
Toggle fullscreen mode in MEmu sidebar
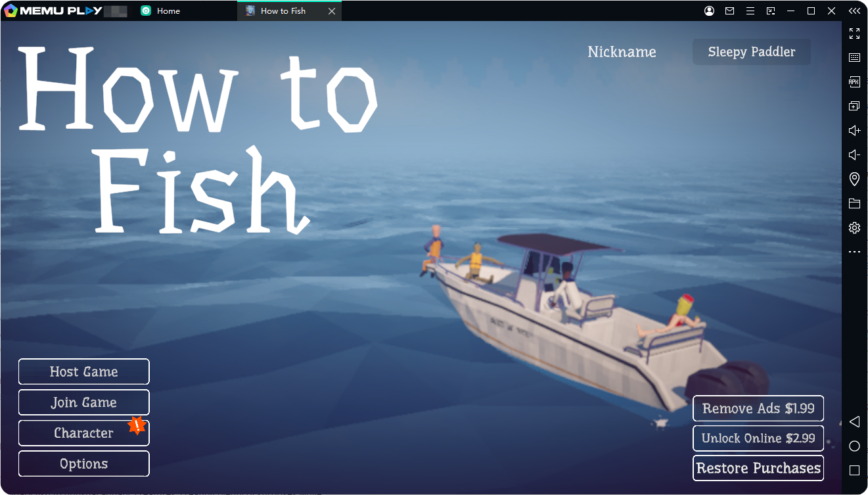tap(854, 34)
